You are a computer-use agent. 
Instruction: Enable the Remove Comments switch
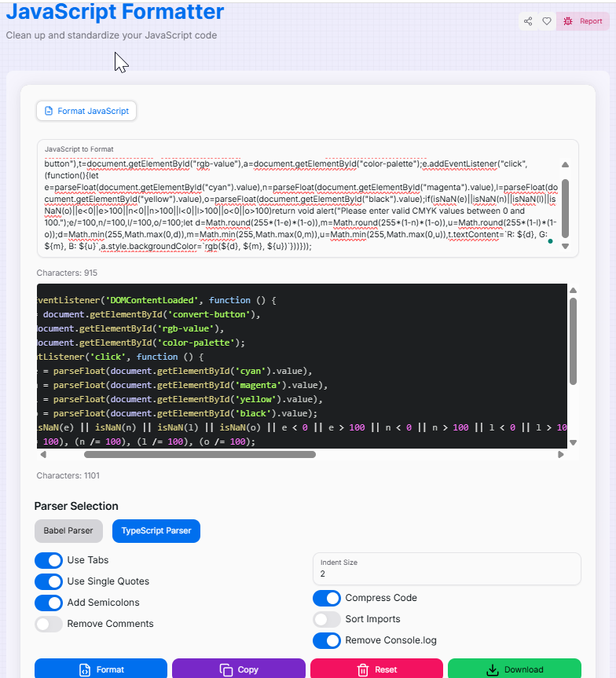49,624
